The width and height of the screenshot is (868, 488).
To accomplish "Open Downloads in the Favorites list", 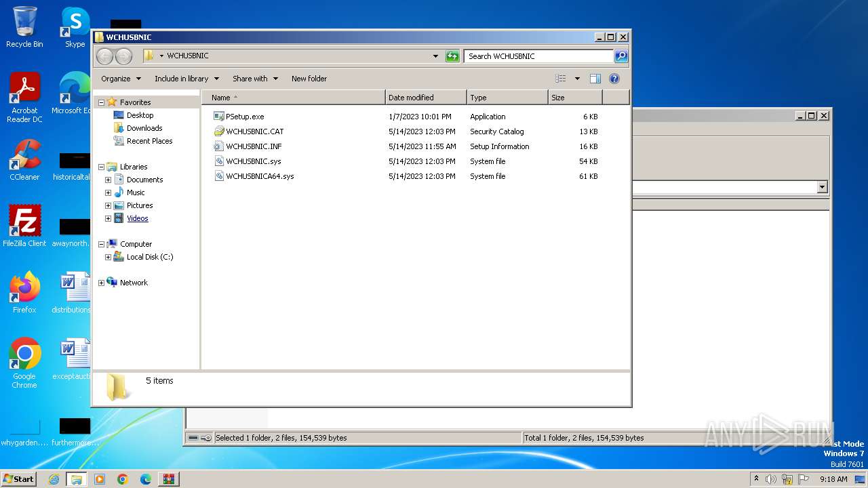I will (x=138, y=128).
